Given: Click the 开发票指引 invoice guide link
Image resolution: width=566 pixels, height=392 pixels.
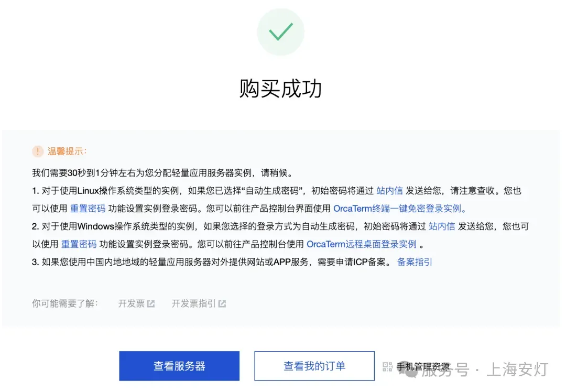Looking at the screenshot, I should pos(193,303).
